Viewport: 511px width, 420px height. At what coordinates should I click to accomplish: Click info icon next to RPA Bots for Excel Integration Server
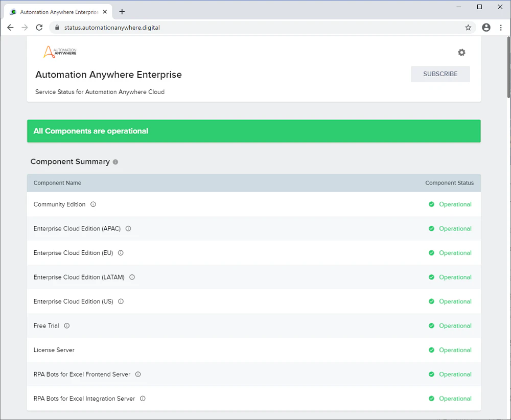(143, 399)
